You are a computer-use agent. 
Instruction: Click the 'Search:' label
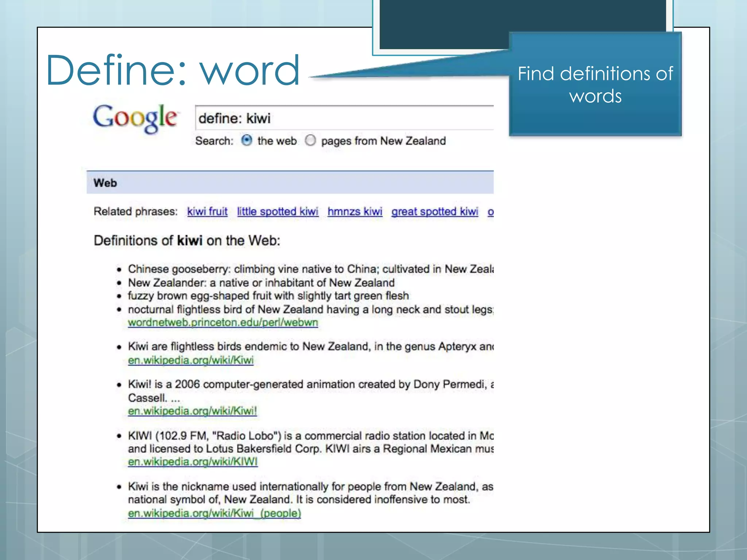[x=214, y=141]
